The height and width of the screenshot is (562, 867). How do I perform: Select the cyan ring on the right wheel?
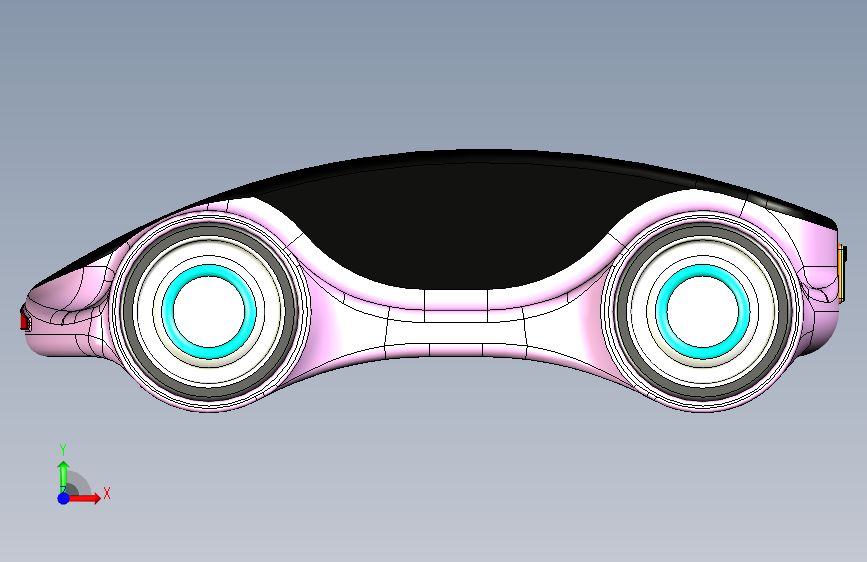702,269
